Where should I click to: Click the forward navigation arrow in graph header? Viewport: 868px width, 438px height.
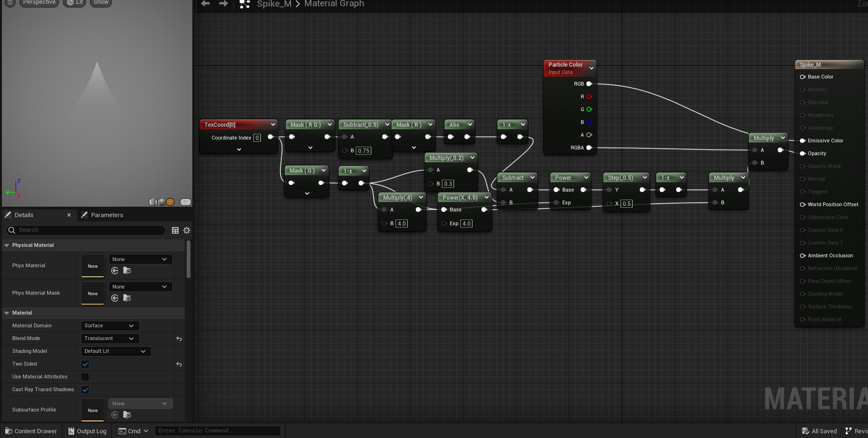pyautogui.click(x=223, y=4)
